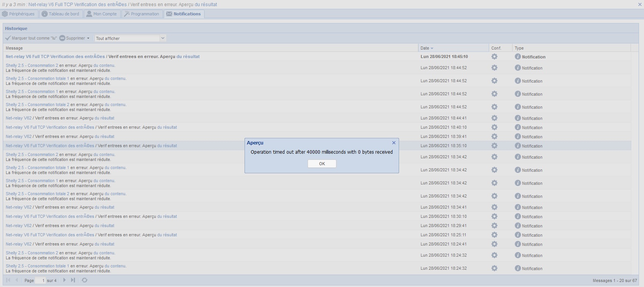Open Net-relay V6 Full TCP link at 18:25:11
The image size is (644, 287).
tap(50, 235)
